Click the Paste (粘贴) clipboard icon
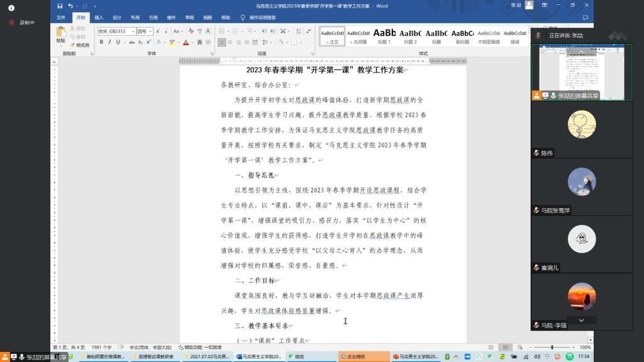The image size is (644, 362). 61,33
